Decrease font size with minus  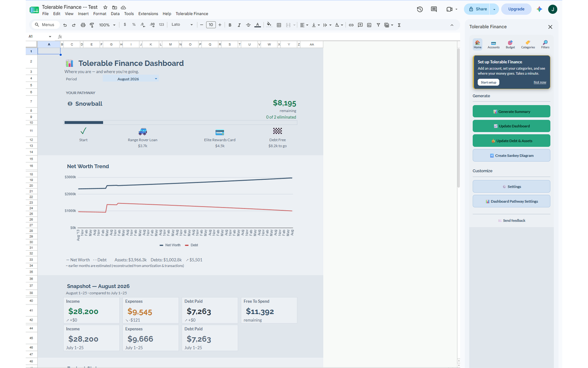(x=202, y=25)
